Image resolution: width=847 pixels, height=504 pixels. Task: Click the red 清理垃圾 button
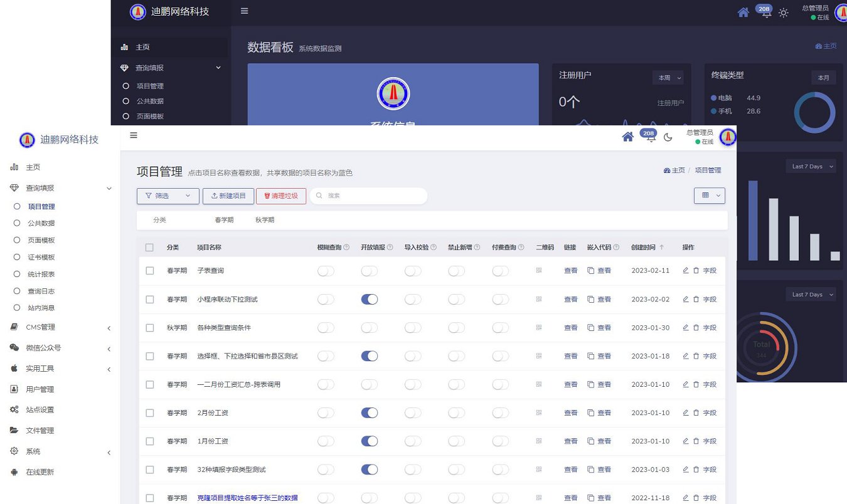point(280,196)
